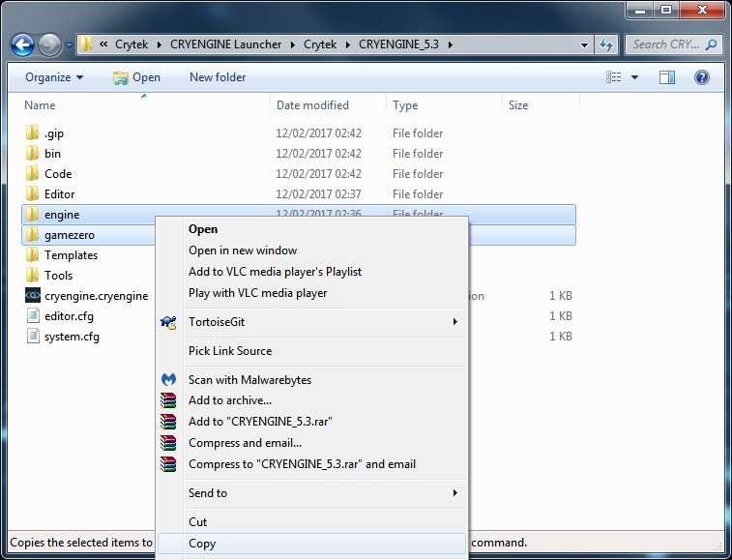Click the Back navigation arrow

tap(22, 45)
